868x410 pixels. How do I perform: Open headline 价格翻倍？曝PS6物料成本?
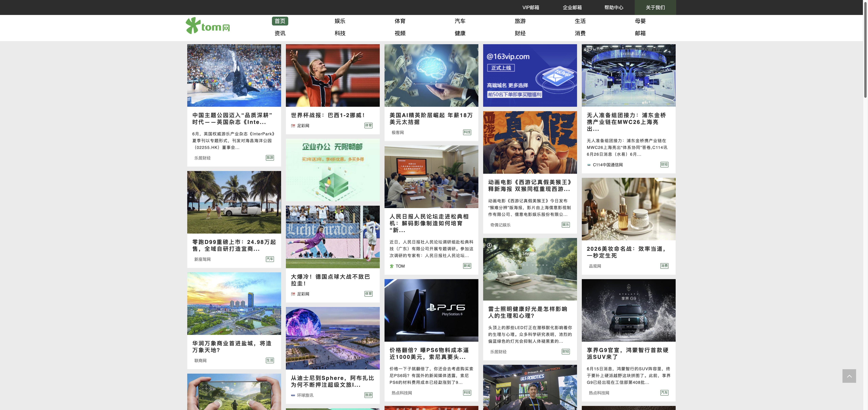[x=429, y=353]
